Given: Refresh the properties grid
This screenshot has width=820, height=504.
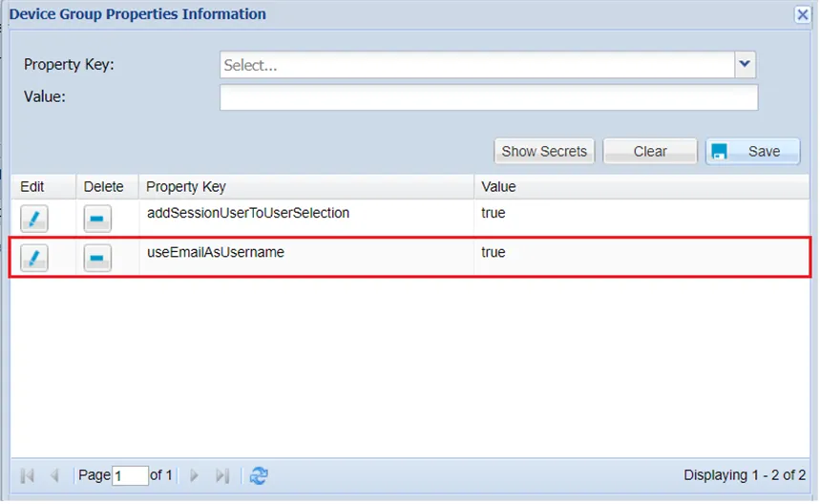Looking at the screenshot, I should tap(259, 475).
